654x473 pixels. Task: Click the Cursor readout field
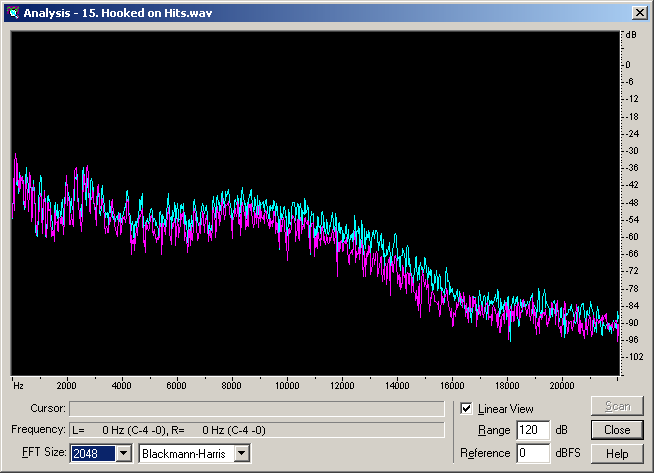tap(257, 409)
